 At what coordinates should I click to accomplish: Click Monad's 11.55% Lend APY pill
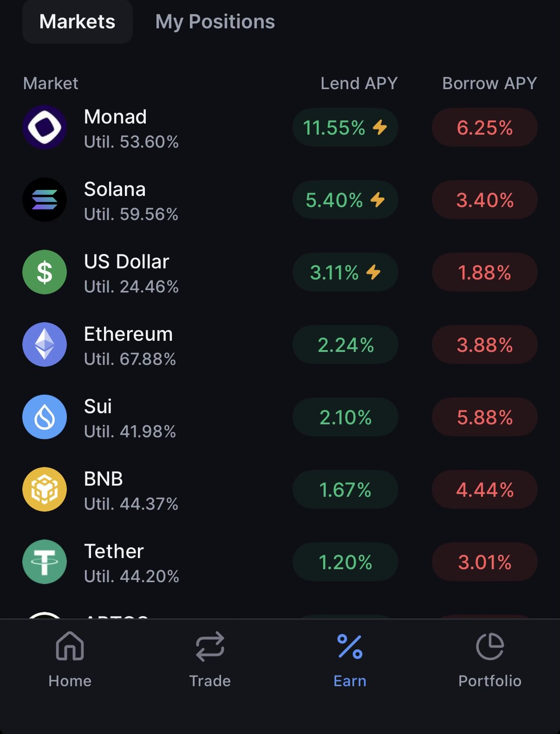pyautogui.click(x=345, y=127)
